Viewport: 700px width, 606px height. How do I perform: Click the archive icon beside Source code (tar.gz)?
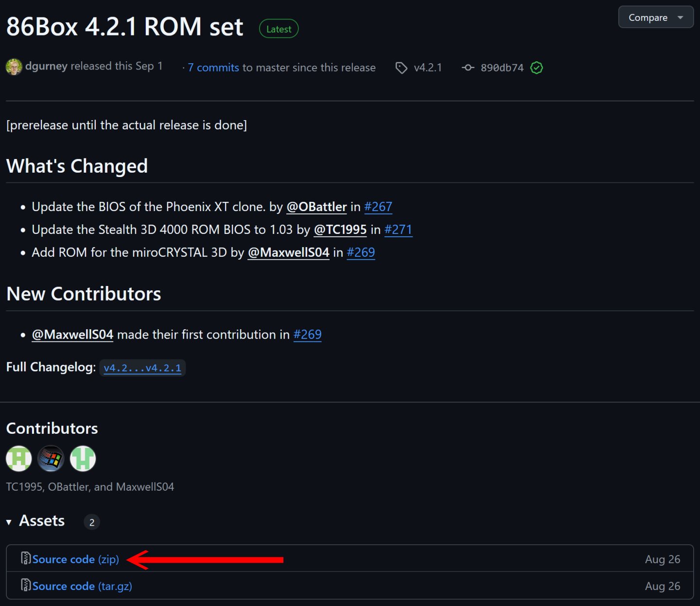(26, 585)
